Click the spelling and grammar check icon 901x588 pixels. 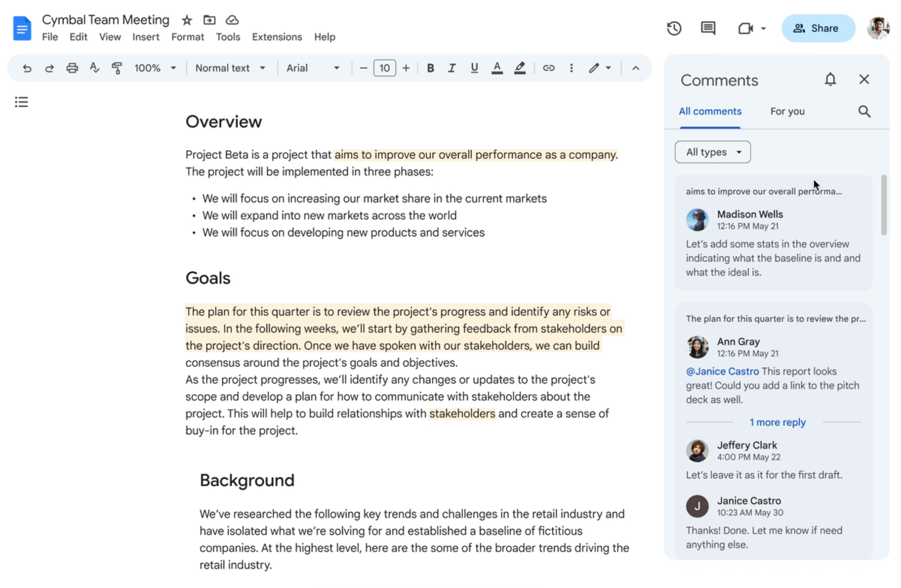coord(94,68)
